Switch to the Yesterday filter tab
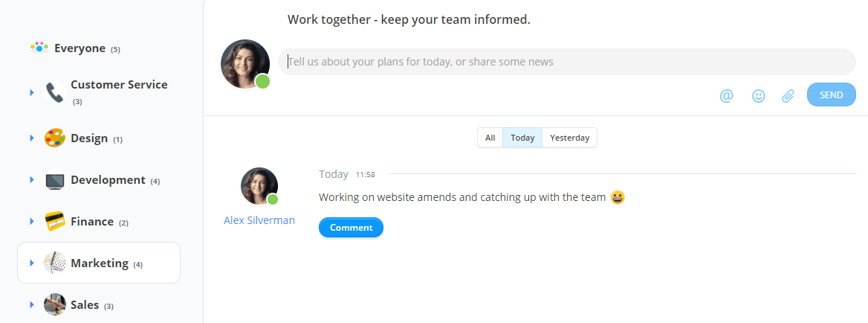The height and width of the screenshot is (323, 868). click(569, 138)
